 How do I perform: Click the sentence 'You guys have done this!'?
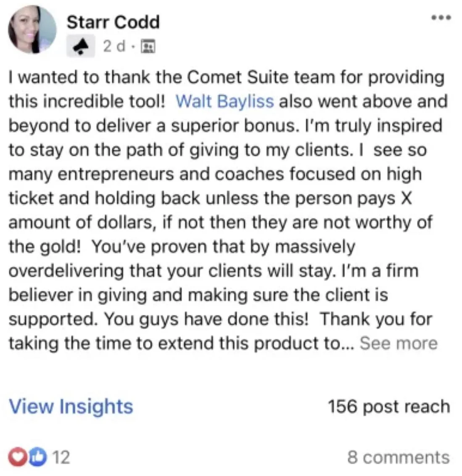(206, 319)
